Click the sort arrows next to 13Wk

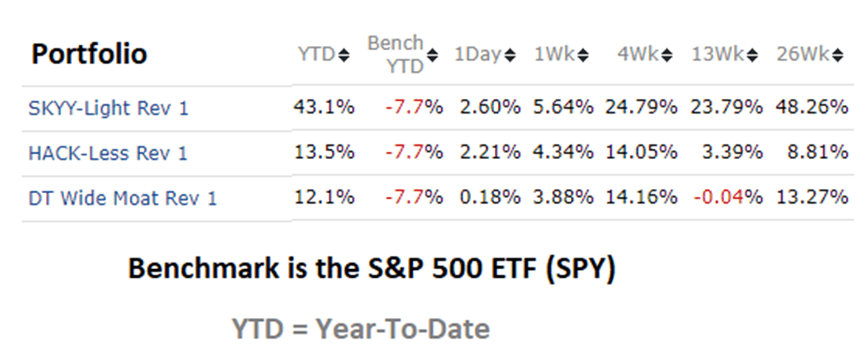click(753, 55)
